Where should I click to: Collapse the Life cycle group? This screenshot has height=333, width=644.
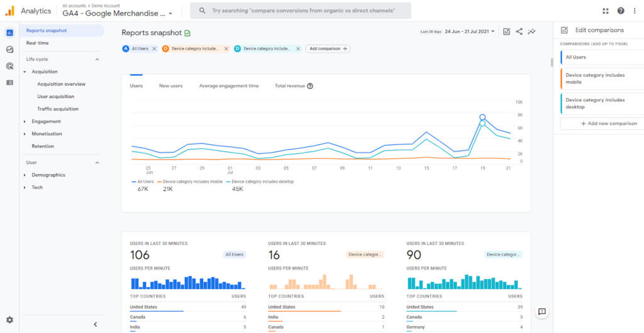tap(97, 59)
